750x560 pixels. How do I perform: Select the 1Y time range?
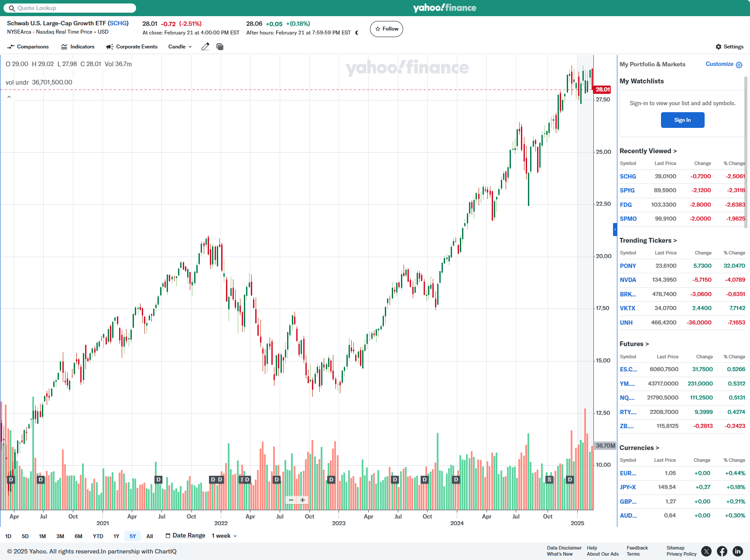116,536
